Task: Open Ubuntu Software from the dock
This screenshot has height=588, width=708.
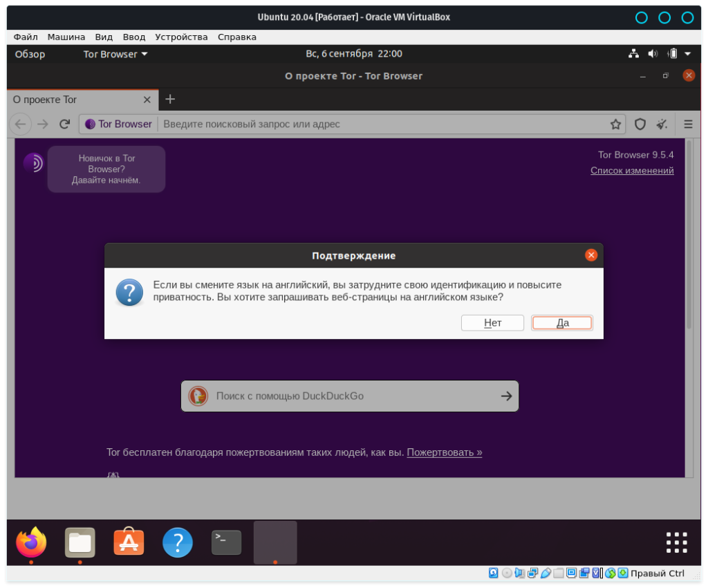Action: tap(129, 542)
